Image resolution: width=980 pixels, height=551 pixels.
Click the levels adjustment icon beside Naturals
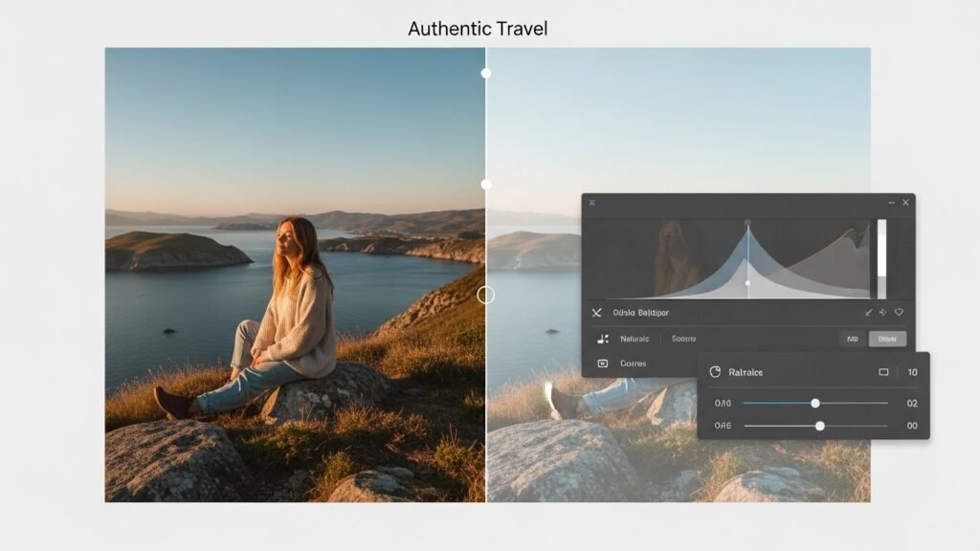[x=602, y=339]
